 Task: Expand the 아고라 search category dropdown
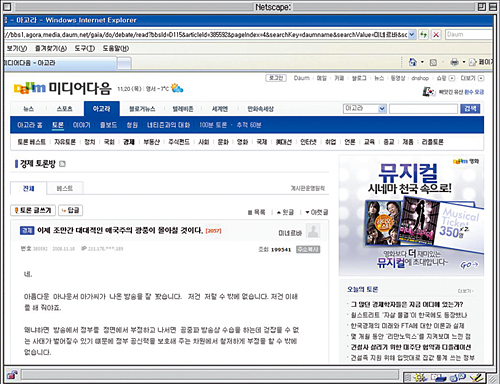pos(382,109)
